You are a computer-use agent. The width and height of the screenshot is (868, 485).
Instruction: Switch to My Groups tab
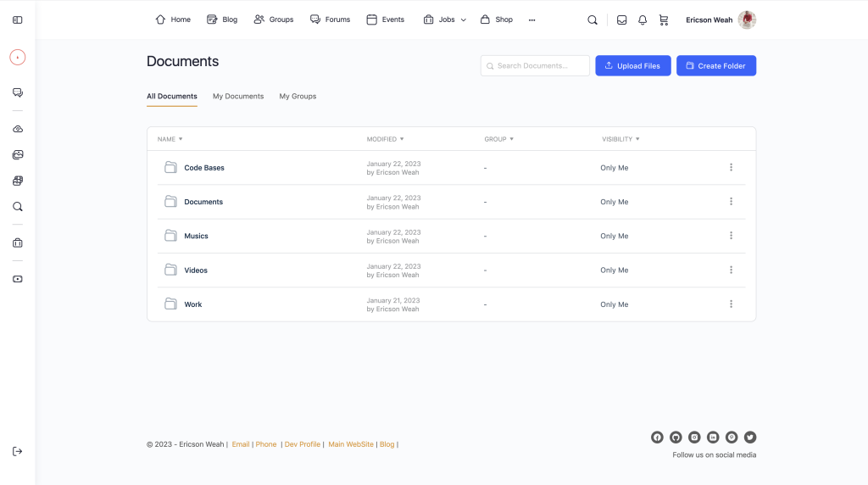[298, 97]
